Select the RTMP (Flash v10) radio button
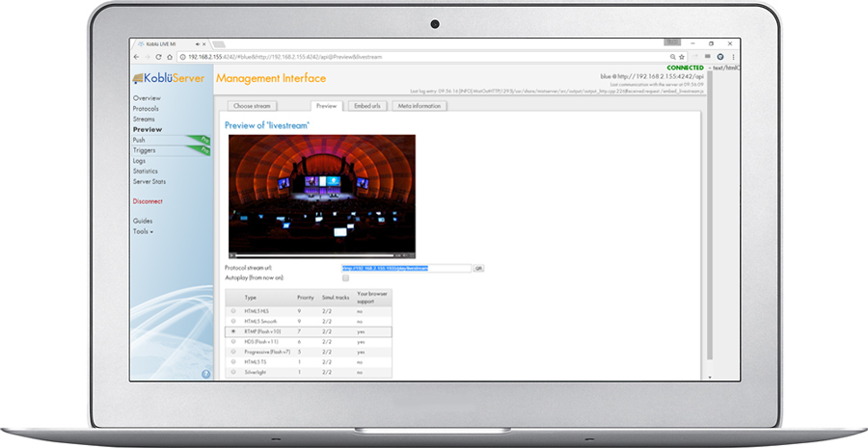 coord(233,331)
